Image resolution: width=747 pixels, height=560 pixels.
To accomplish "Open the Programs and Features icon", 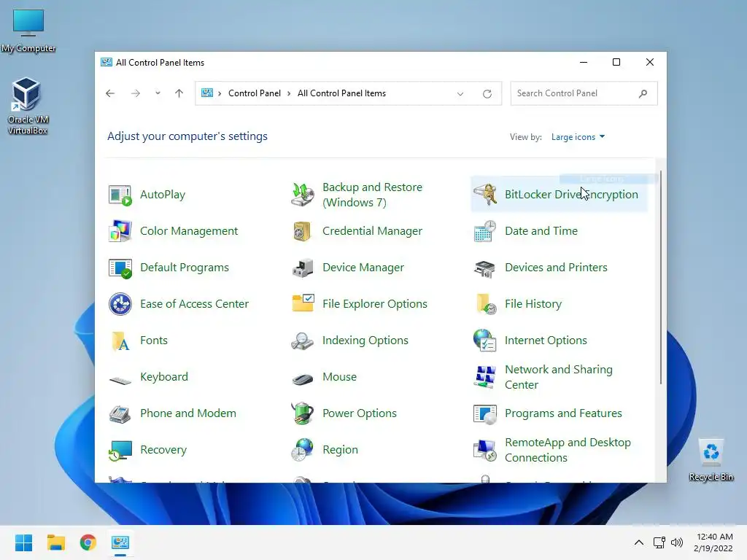I will 485,413.
